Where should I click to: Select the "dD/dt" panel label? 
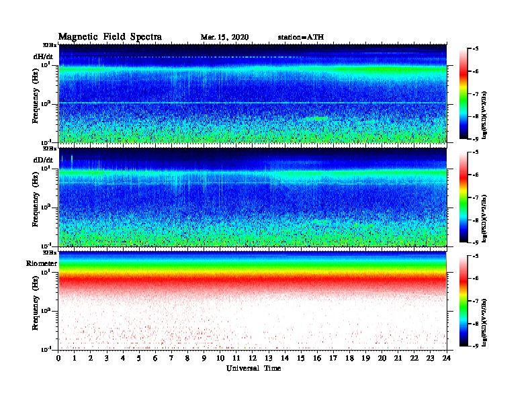[43, 160]
